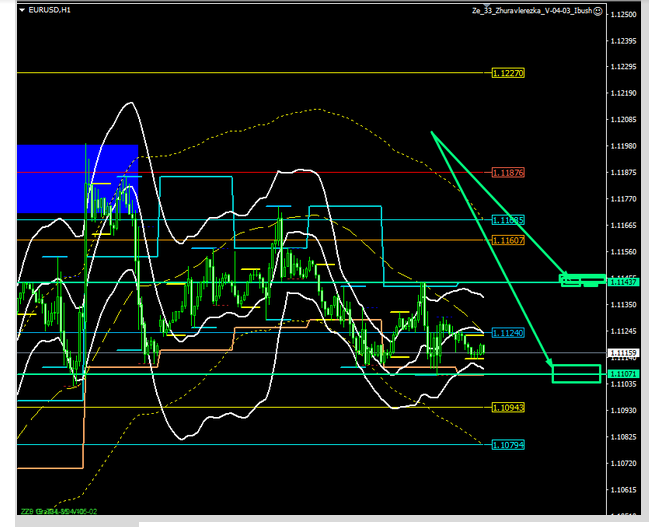The height and width of the screenshot is (527, 649).
Task: Click the yellow 1.10943 price label
Action: coord(508,407)
